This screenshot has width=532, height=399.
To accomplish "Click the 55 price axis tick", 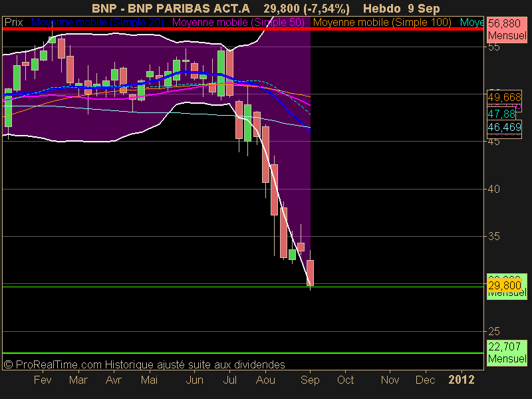I will click(494, 47).
